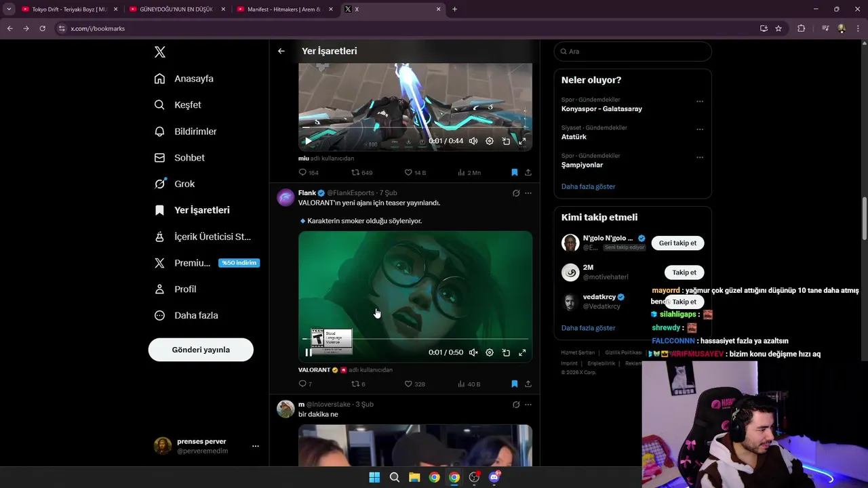Seek in the 0:44 video progress bar

click(415, 127)
